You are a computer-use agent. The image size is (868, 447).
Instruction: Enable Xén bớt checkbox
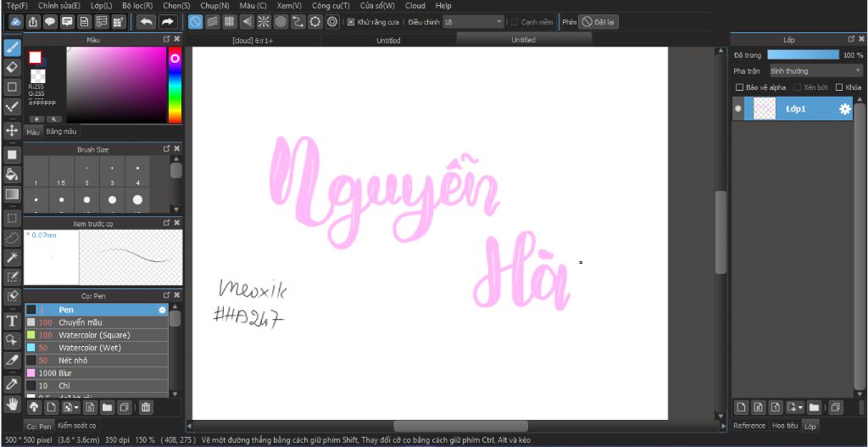[797, 87]
